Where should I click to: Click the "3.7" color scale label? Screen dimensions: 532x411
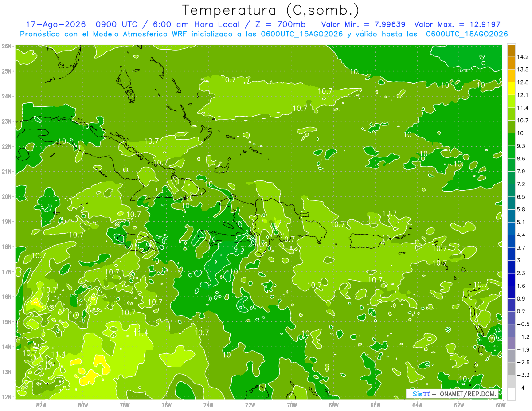pyautogui.click(x=521, y=247)
